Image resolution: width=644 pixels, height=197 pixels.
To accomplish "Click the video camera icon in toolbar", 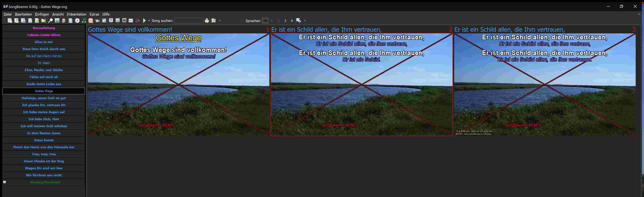I will (x=97, y=21).
